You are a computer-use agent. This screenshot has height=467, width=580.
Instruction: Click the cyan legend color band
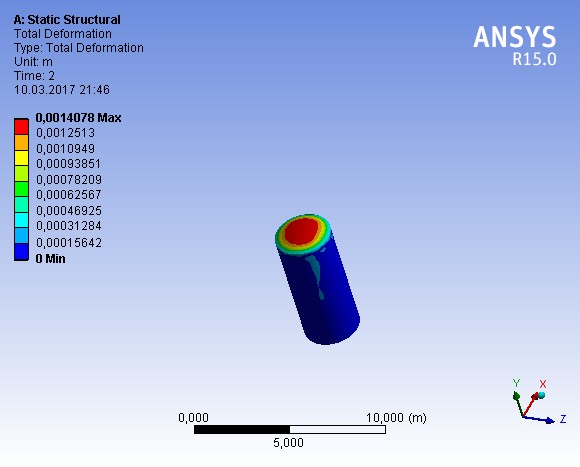coord(21,220)
